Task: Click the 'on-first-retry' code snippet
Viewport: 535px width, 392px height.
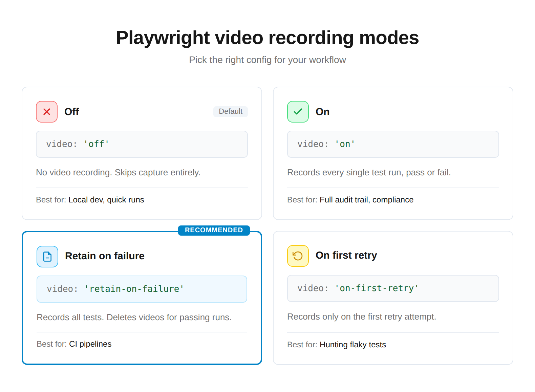Action: 393,288
